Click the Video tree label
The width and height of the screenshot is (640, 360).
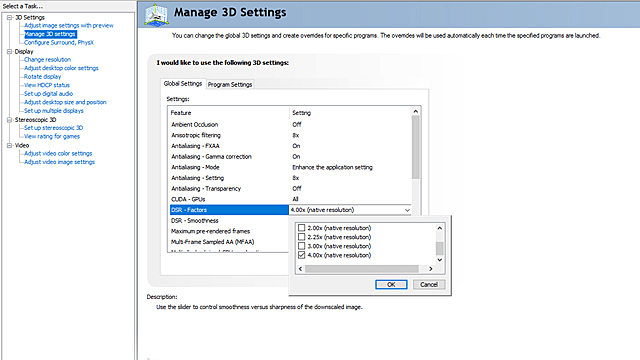pyautogui.click(x=22, y=145)
